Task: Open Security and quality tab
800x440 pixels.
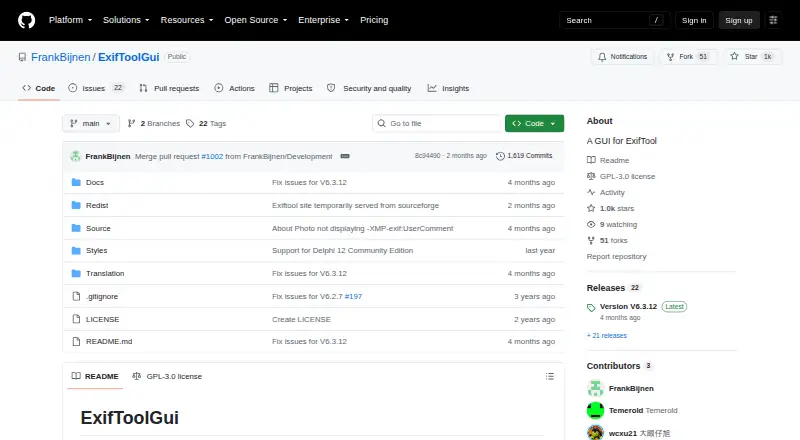Action: (x=369, y=88)
